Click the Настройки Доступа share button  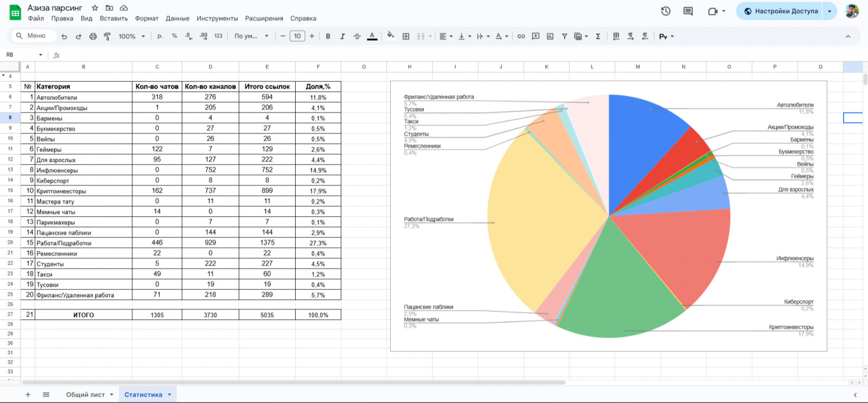pos(780,11)
